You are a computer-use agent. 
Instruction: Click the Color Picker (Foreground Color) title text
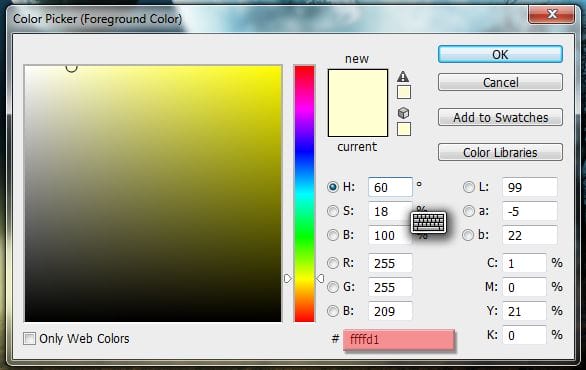tap(98, 19)
